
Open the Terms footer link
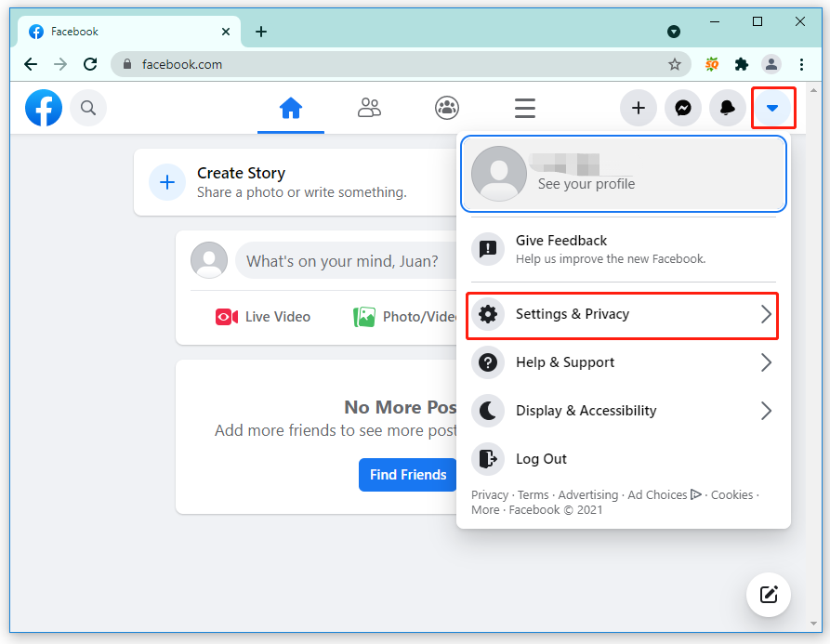pos(534,494)
